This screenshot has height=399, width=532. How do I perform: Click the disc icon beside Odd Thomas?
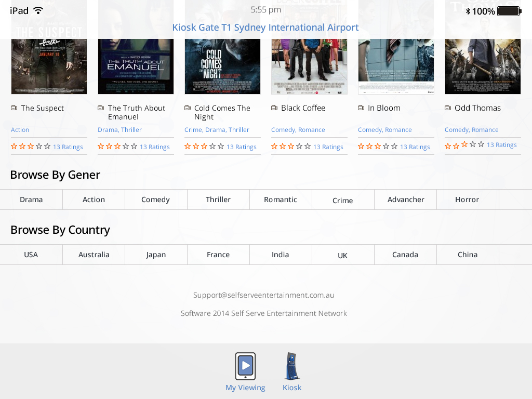click(x=447, y=108)
